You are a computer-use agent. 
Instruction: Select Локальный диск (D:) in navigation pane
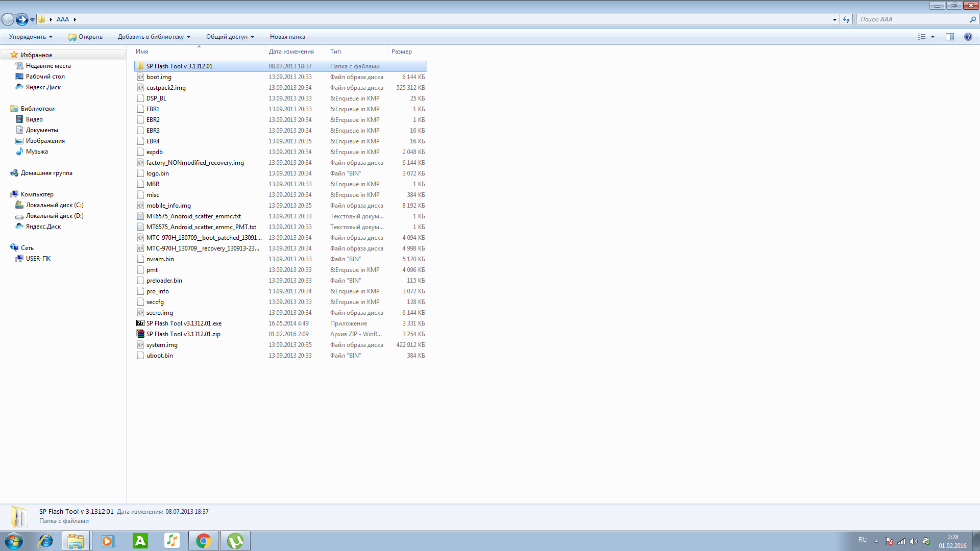click(x=55, y=216)
